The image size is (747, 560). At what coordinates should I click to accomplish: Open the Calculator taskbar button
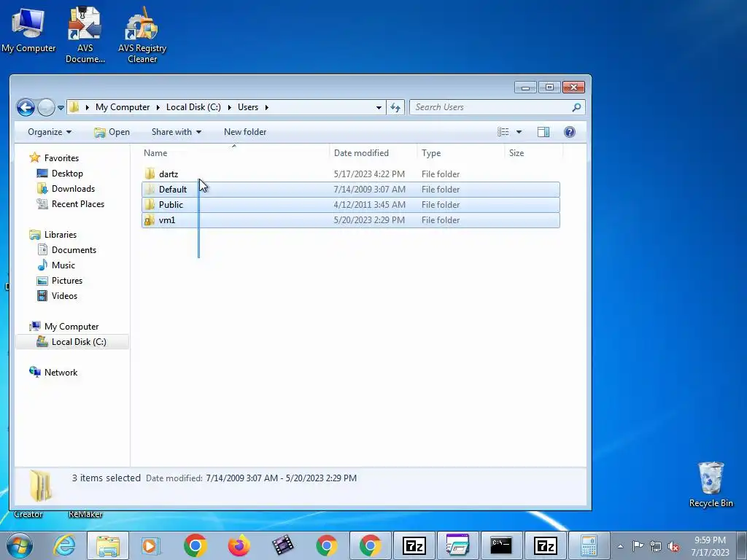[589, 545]
